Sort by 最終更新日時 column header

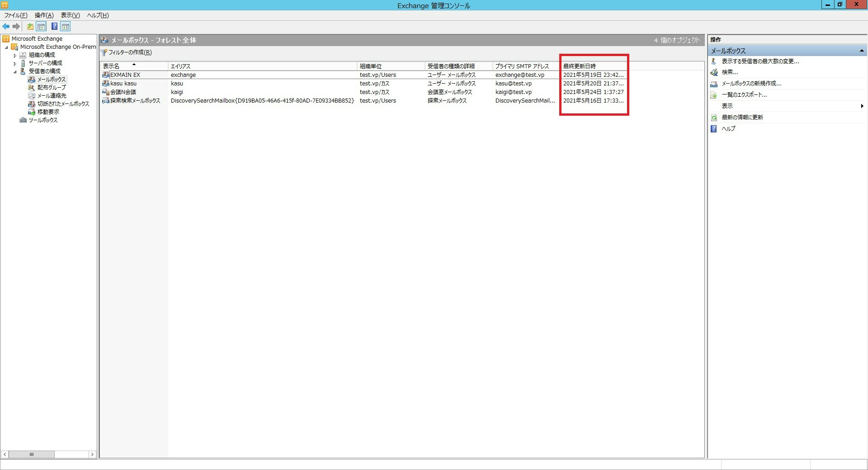(x=594, y=66)
